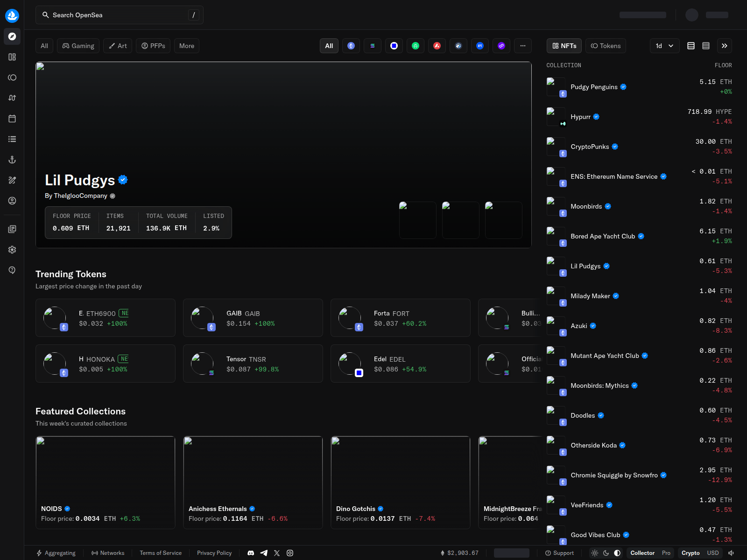The width and height of the screenshot is (747, 560).
Task: Open the NOIDS featured collection card
Action: 106,483
